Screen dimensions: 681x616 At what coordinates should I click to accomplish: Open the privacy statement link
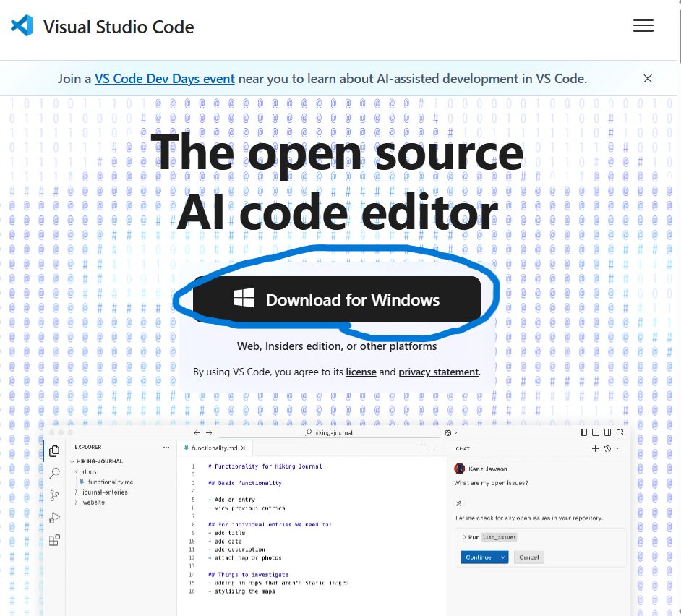pos(438,372)
